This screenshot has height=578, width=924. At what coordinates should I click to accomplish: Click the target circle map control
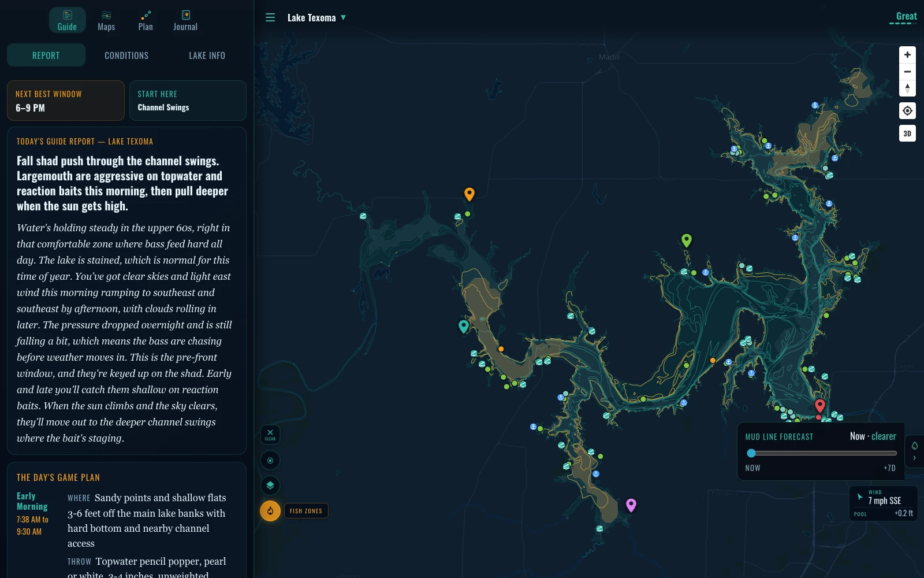(x=270, y=461)
